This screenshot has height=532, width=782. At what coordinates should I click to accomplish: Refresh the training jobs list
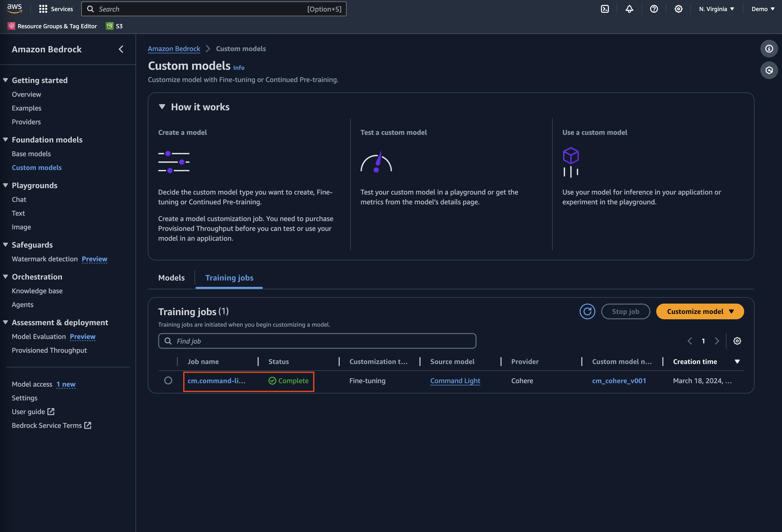pyautogui.click(x=587, y=311)
